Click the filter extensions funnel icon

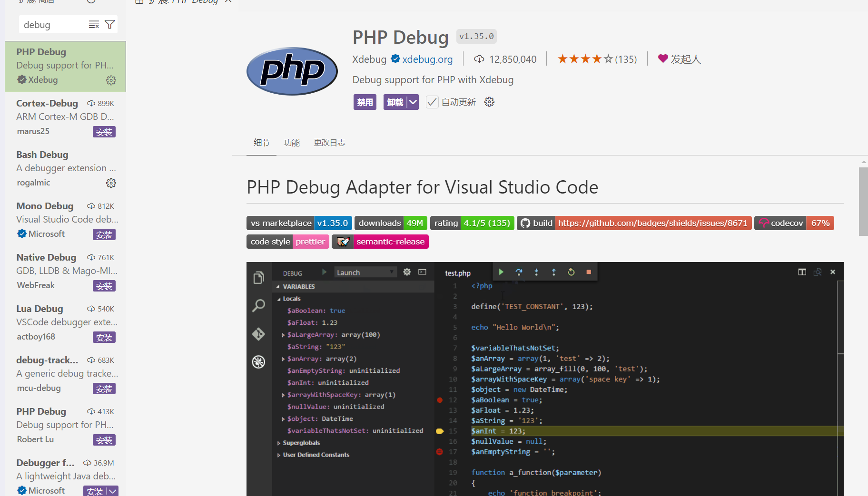point(110,24)
